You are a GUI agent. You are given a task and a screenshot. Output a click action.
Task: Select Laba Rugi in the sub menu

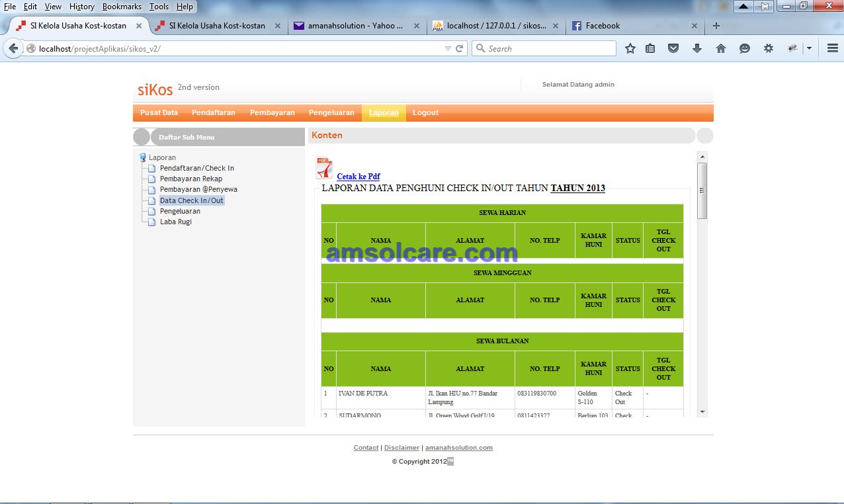click(176, 222)
